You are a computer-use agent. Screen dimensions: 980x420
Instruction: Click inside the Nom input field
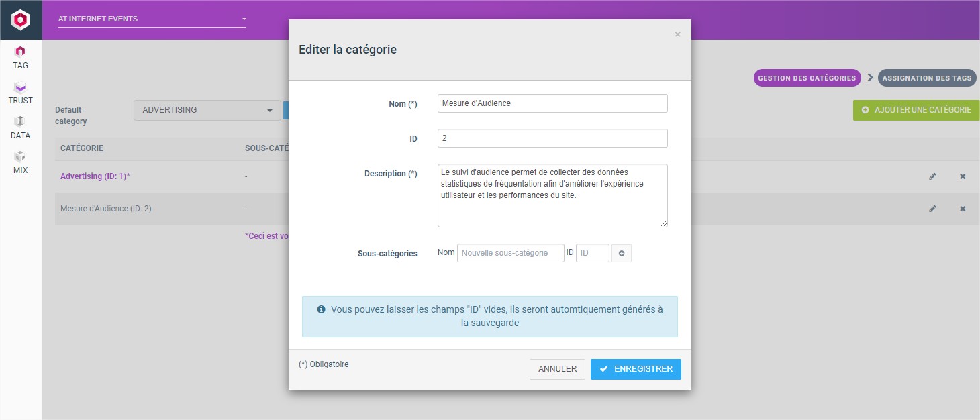click(552, 103)
